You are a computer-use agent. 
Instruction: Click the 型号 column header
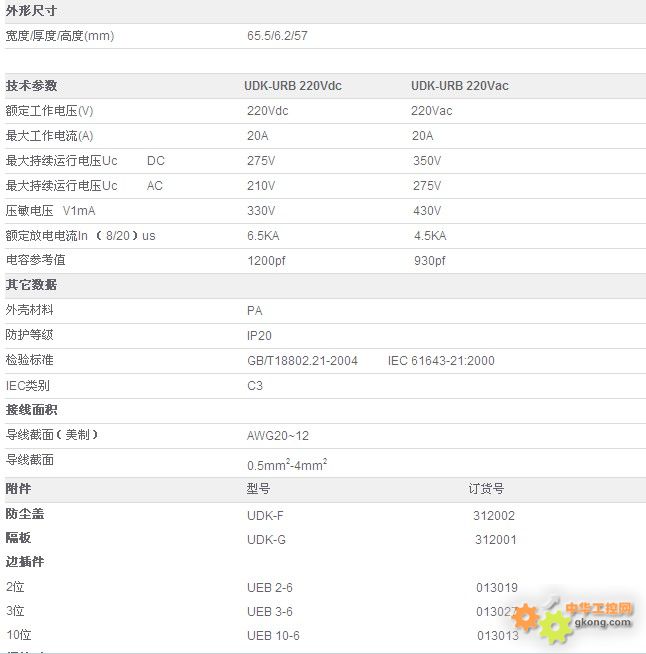click(258, 489)
